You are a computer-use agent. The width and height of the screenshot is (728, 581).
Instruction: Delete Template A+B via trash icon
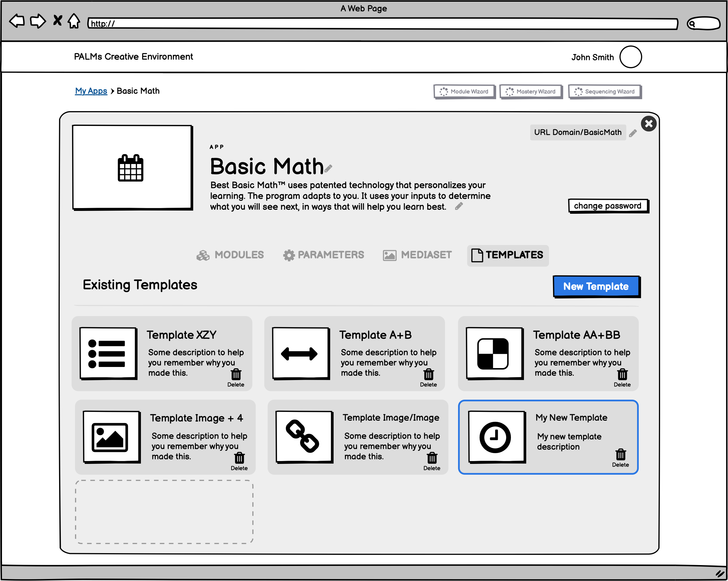pos(429,374)
